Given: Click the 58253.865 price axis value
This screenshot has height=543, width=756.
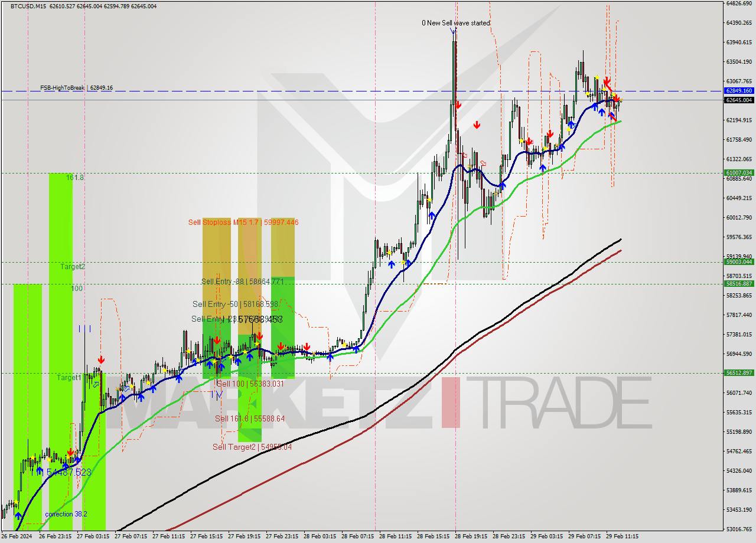Looking at the screenshot, I should point(738,295).
